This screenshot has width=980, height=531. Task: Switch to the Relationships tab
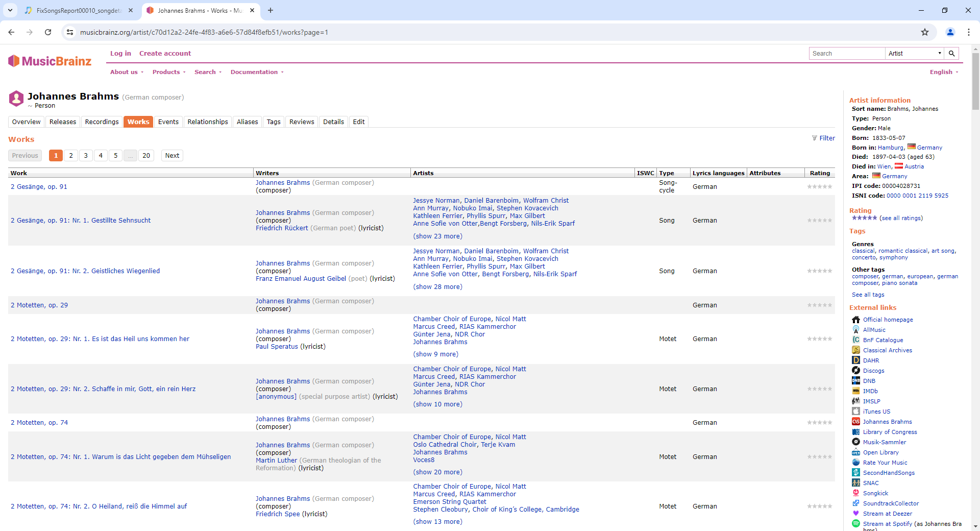tap(208, 122)
